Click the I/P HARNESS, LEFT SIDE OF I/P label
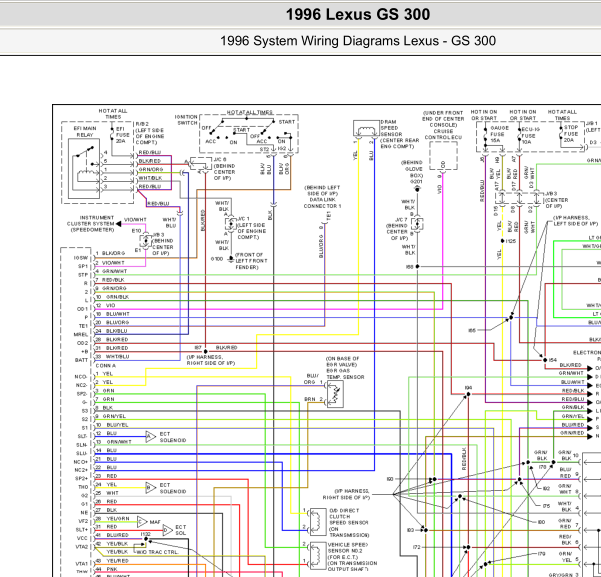601x577 pixels. point(576,220)
